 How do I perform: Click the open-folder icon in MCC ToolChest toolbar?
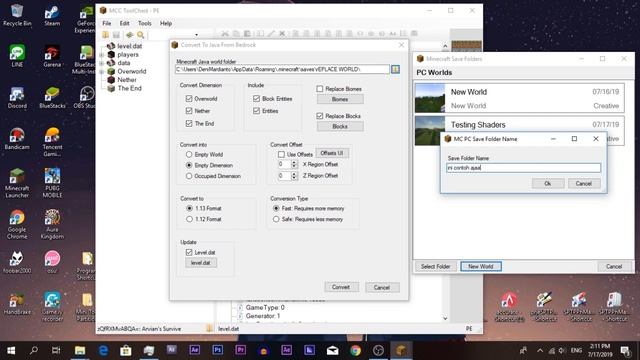105,35
